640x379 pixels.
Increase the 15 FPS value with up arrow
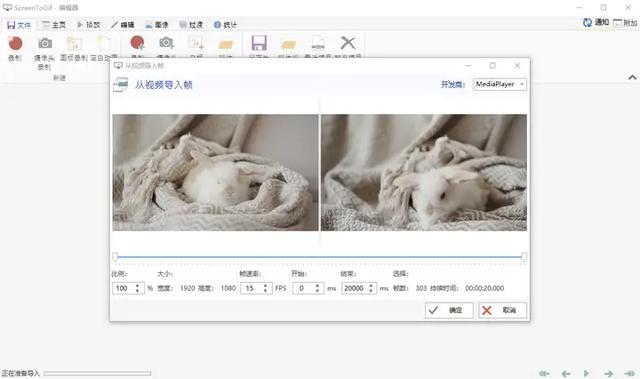[x=265, y=285]
